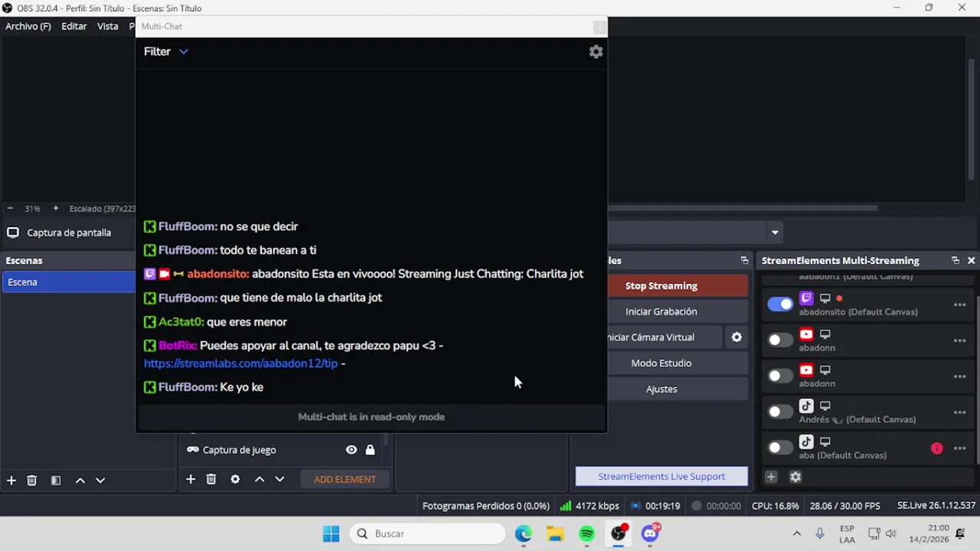Viewport: 980px width, 551px height.
Task: Open Multi-Streaming panel settings gear
Action: [795, 477]
